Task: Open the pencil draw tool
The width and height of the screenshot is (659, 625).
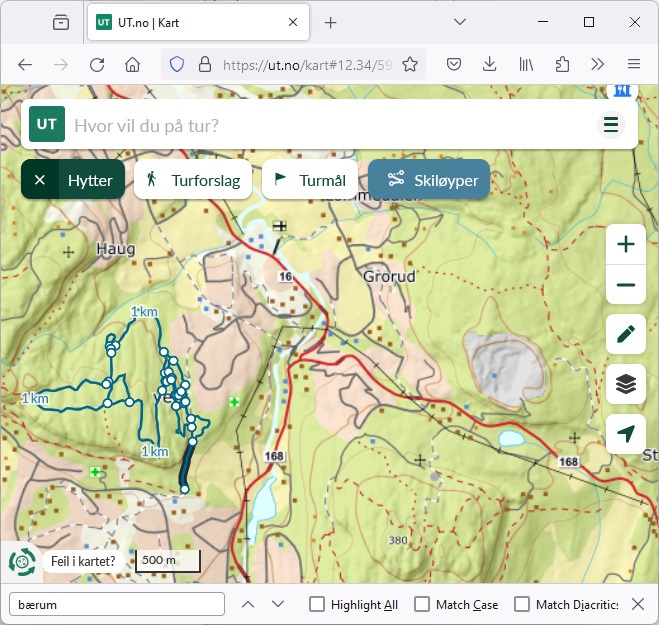Action: coord(626,334)
